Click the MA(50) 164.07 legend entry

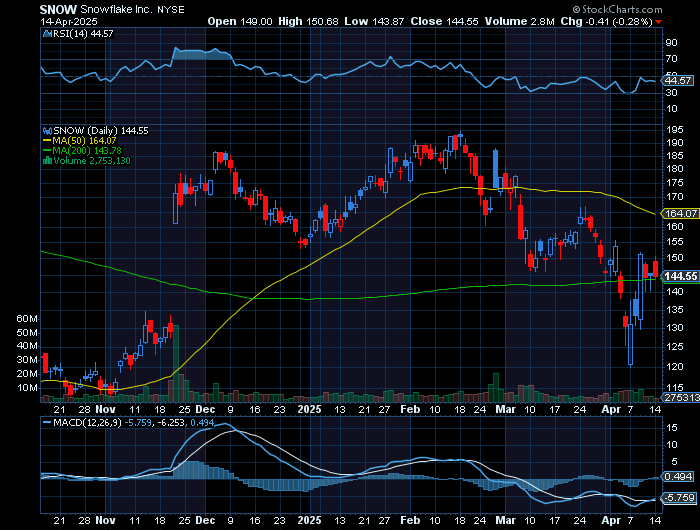tap(84, 141)
